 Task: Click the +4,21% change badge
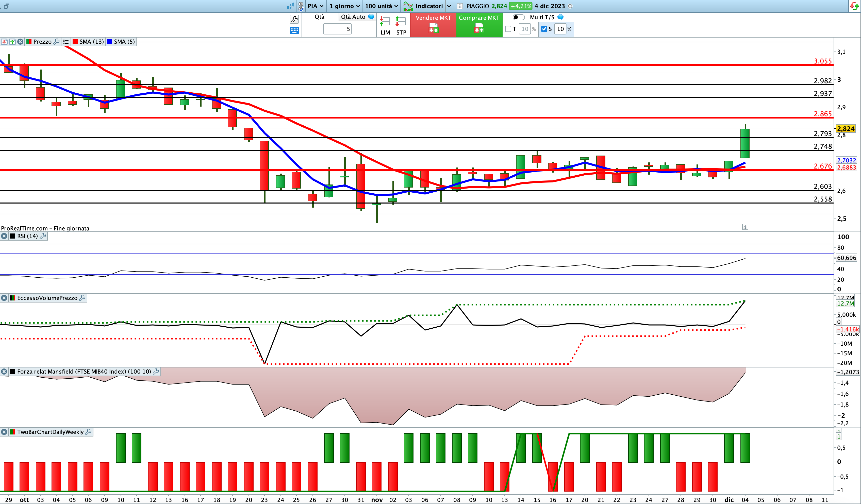(521, 6)
